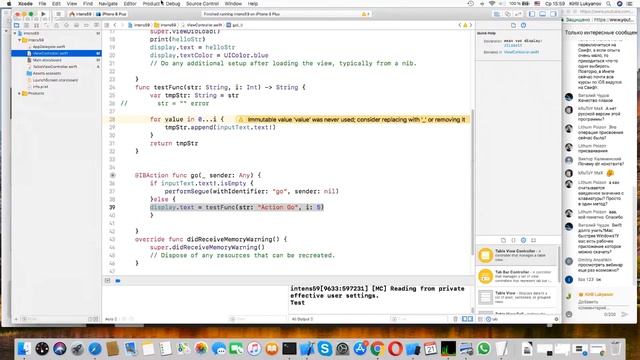Open the Project navigator tab
The height and width of the screenshot is (360, 640).
[x=17, y=25]
